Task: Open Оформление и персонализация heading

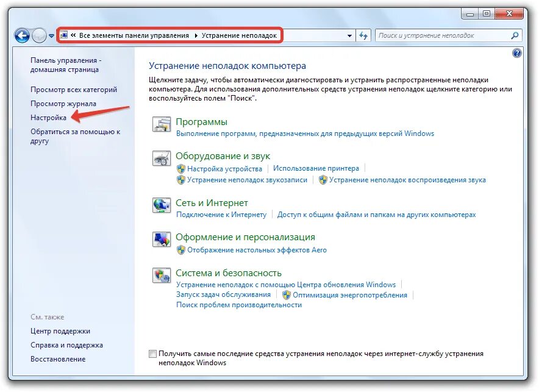Action: [x=246, y=237]
